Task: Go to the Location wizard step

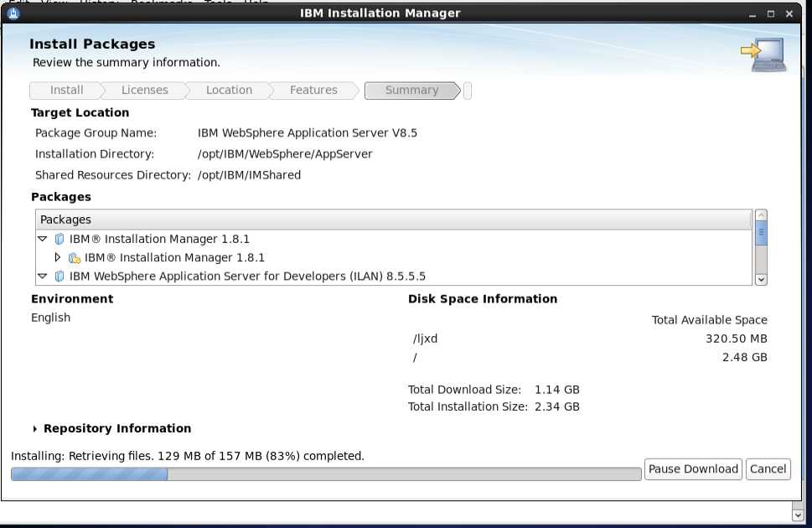Action: (x=229, y=91)
